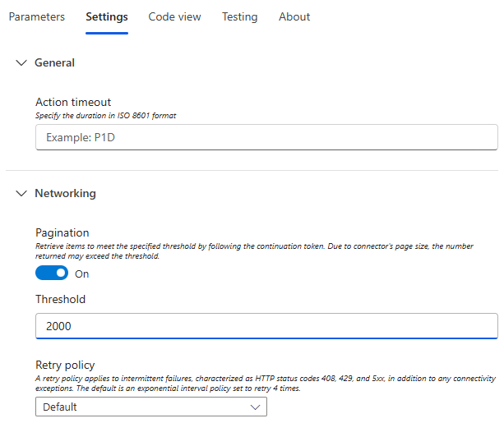Image resolution: width=504 pixels, height=423 pixels.
Task: Click the Threshold field label
Action: tap(60, 300)
